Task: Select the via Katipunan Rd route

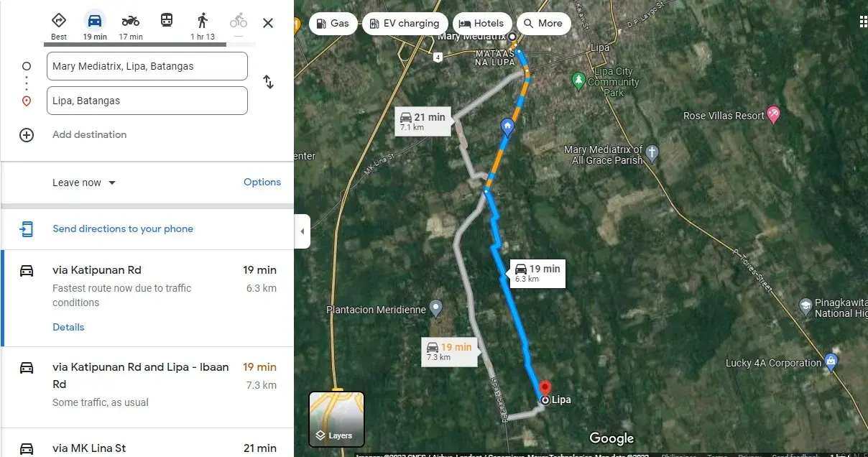Action: tap(147, 298)
